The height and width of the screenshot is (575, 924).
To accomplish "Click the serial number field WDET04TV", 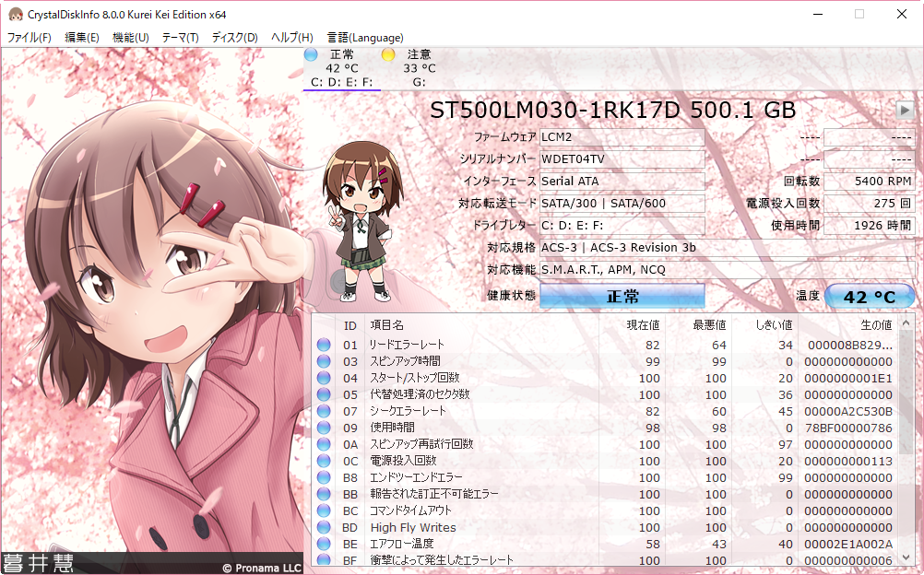I will coord(622,159).
